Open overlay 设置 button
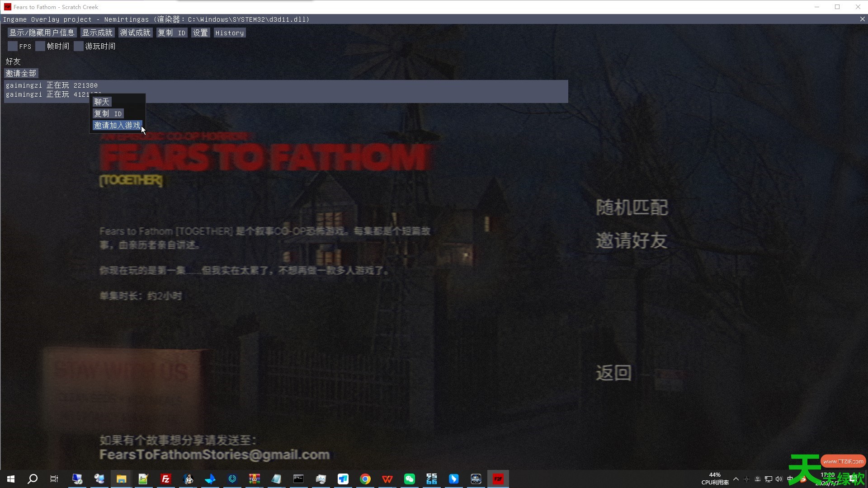The width and height of the screenshot is (868, 488). [200, 33]
